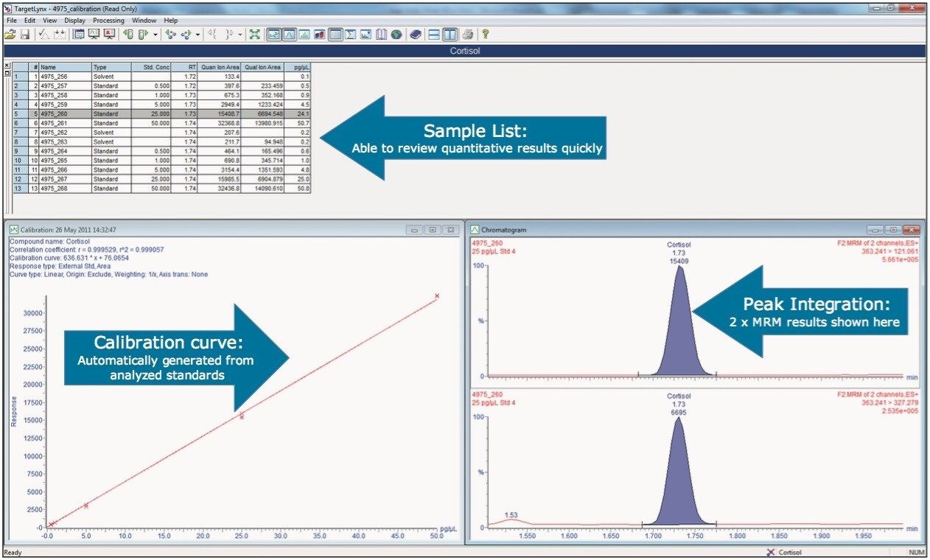Screen dimensions: 930x560
Task: Open the Processing menu
Action: tap(108, 21)
